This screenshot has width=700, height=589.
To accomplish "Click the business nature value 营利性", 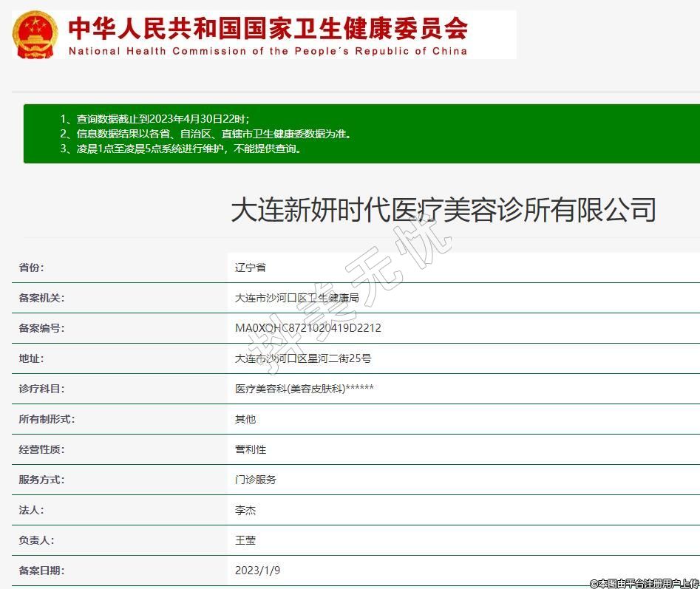I will [x=250, y=449].
